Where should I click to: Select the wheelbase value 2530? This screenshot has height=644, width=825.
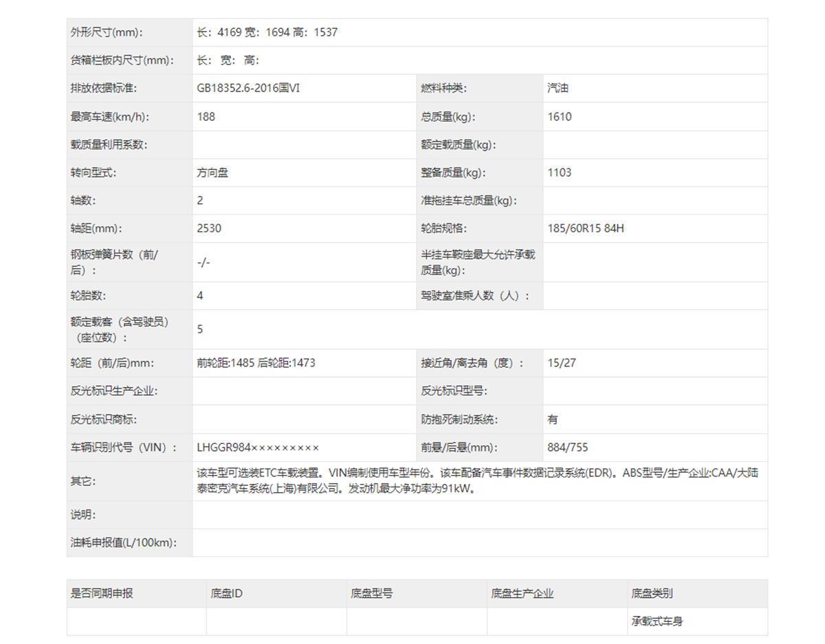pos(209,228)
